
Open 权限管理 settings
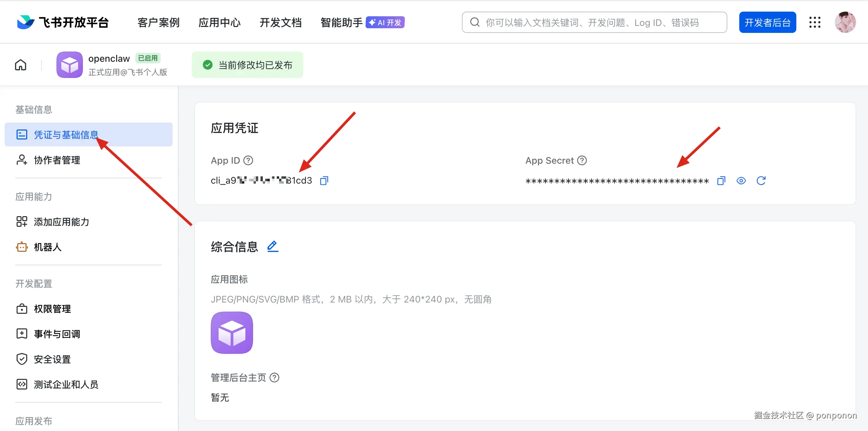tap(52, 308)
